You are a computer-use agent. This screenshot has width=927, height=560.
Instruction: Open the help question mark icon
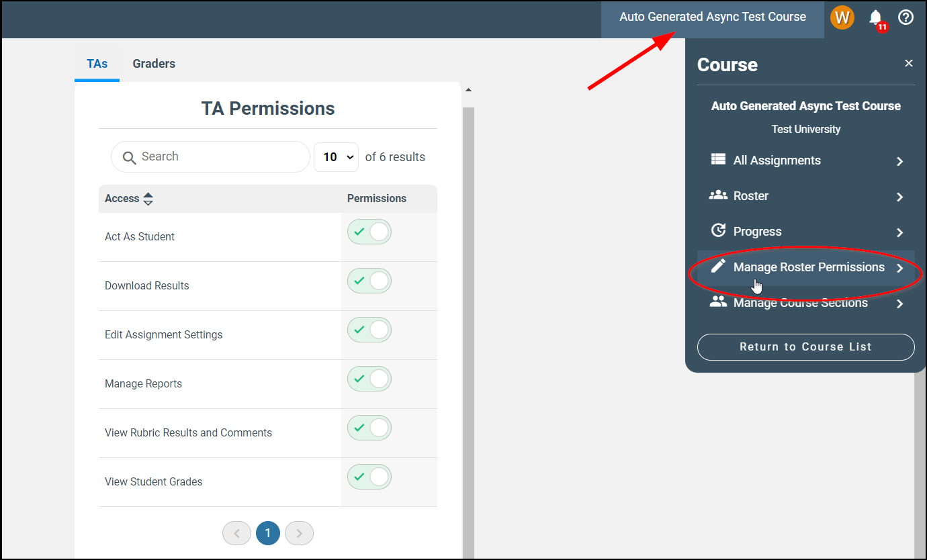point(906,17)
